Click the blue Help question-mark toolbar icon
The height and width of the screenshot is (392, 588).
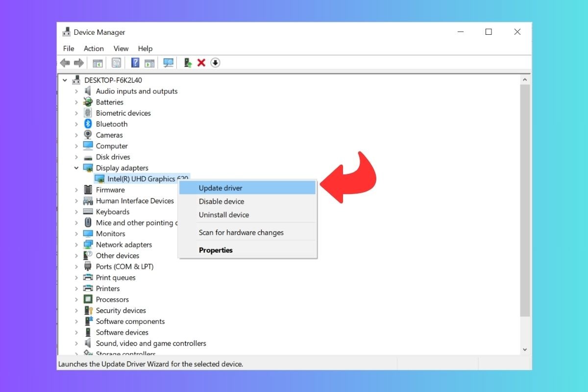click(x=135, y=63)
